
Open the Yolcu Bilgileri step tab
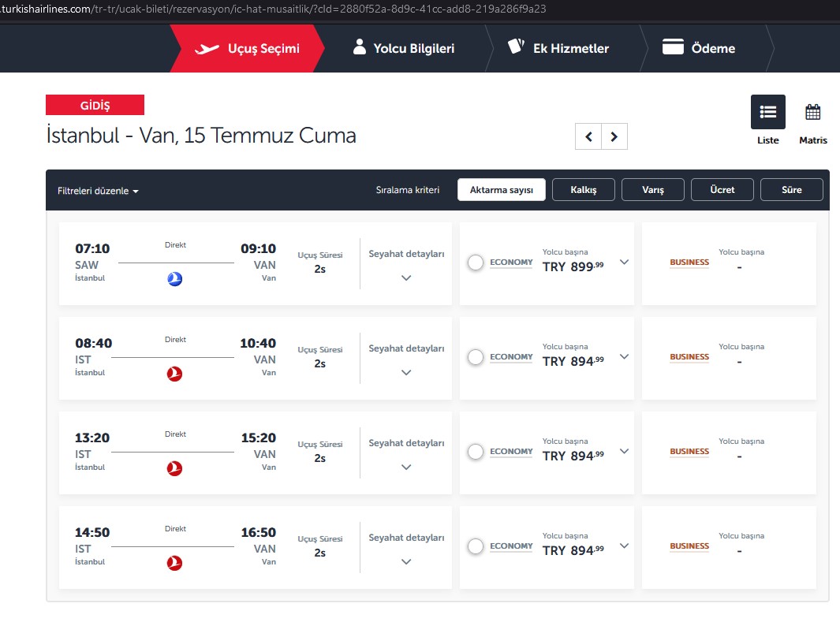point(404,48)
